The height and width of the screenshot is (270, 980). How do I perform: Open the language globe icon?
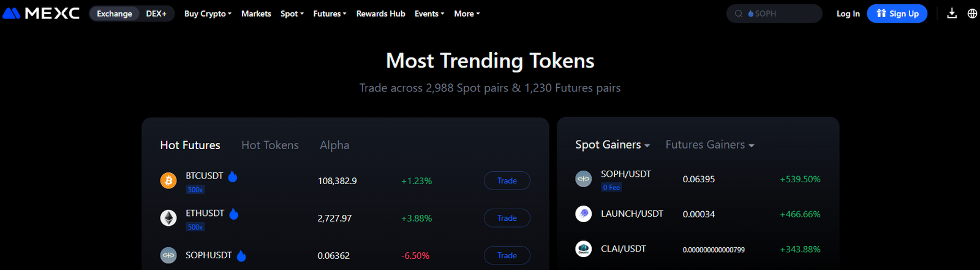(x=972, y=13)
